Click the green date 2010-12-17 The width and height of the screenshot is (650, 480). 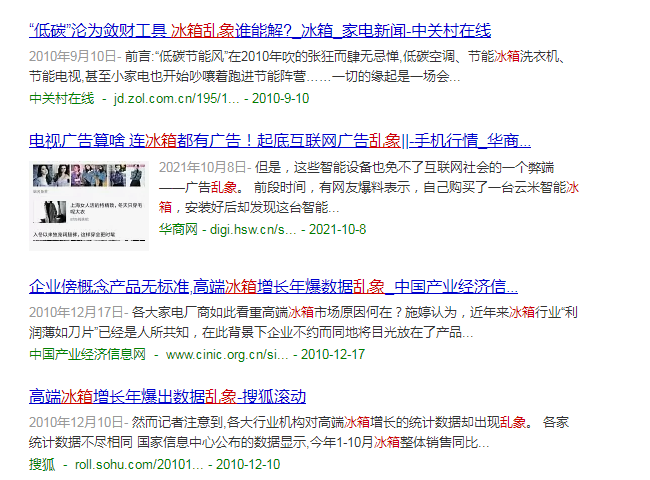coord(333,354)
